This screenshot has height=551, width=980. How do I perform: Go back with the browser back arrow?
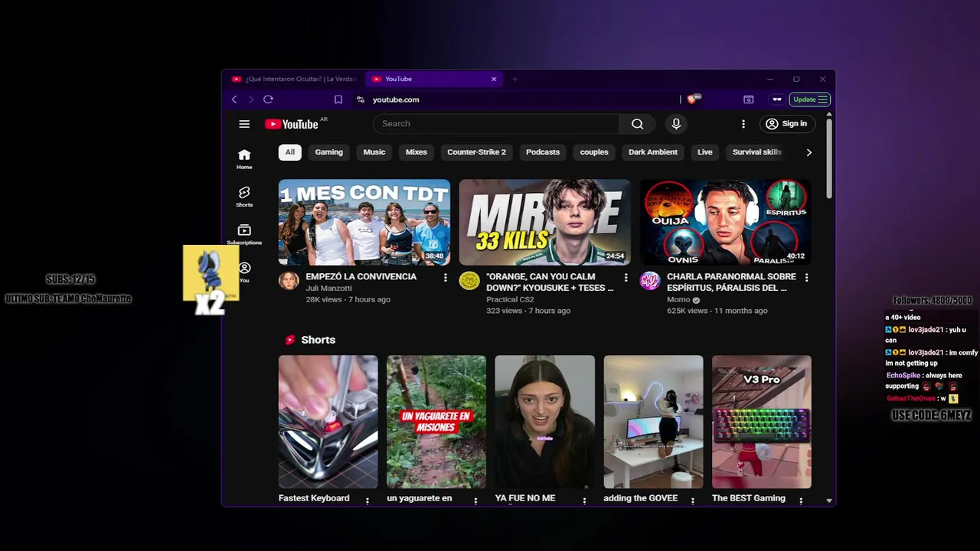(x=234, y=99)
